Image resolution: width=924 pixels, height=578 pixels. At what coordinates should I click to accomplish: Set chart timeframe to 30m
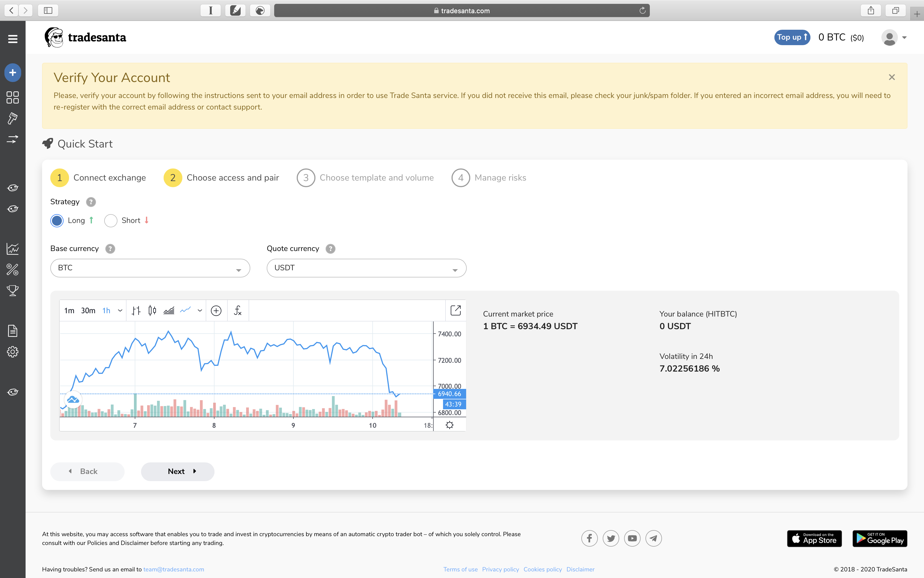pos(88,310)
